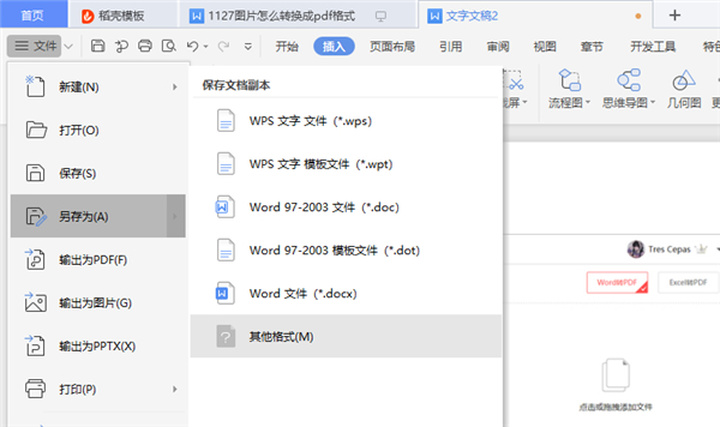Open the Undo history dropdown arrow
The width and height of the screenshot is (720, 427).
(x=206, y=46)
